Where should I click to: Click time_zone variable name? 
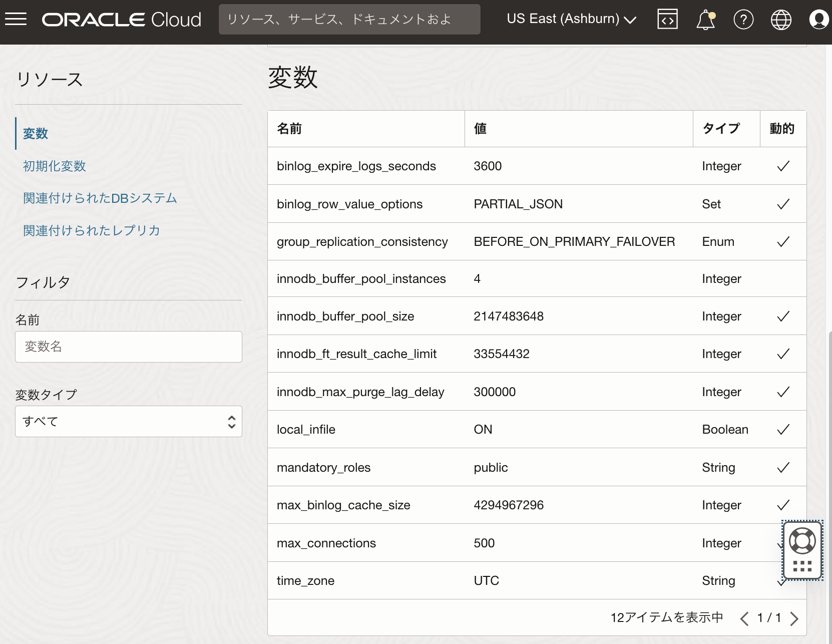pyautogui.click(x=305, y=581)
